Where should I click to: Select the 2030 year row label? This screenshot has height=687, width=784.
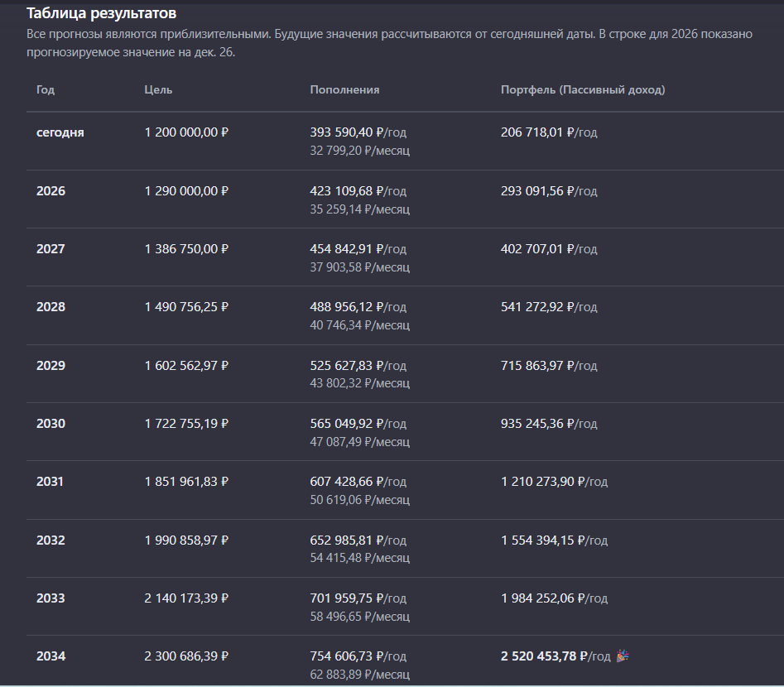pos(51,424)
